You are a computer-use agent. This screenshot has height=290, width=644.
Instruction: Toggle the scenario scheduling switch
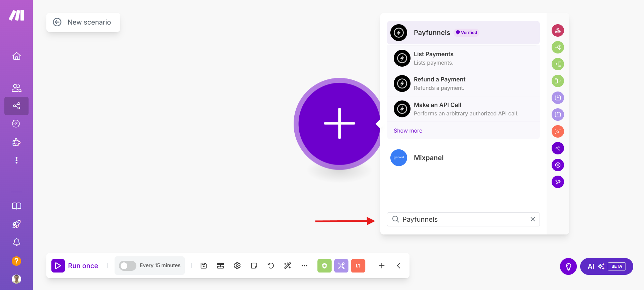tap(128, 266)
